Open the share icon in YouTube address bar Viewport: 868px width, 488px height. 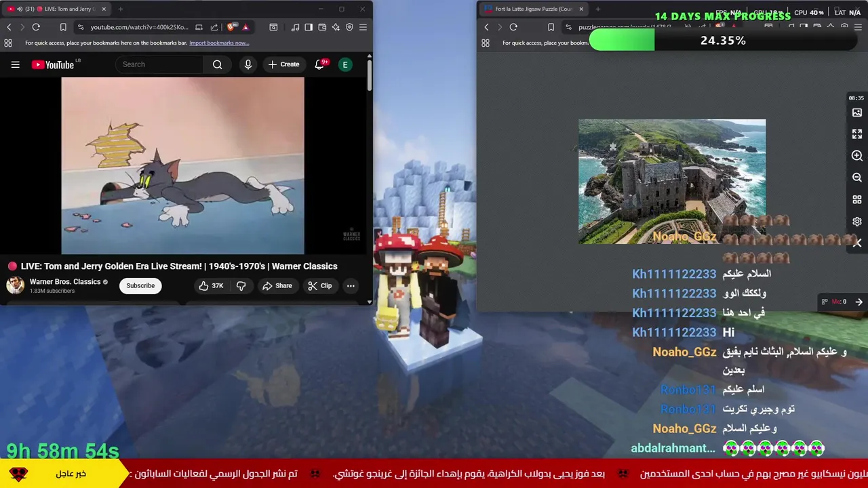pyautogui.click(x=214, y=27)
